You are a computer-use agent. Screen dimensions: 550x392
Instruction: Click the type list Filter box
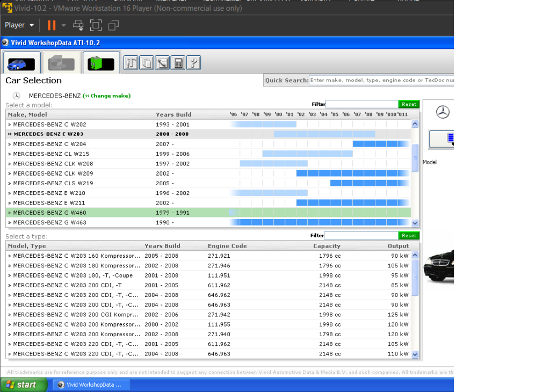coord(361,236)
